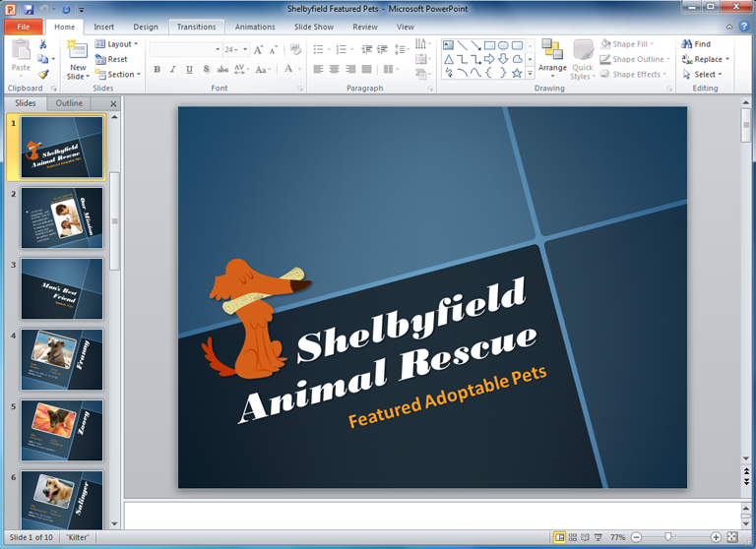The width and height of the screenshot is (756, 549).
Task: Toggle Underline text formatting
Action: click(x=188, y=70)
